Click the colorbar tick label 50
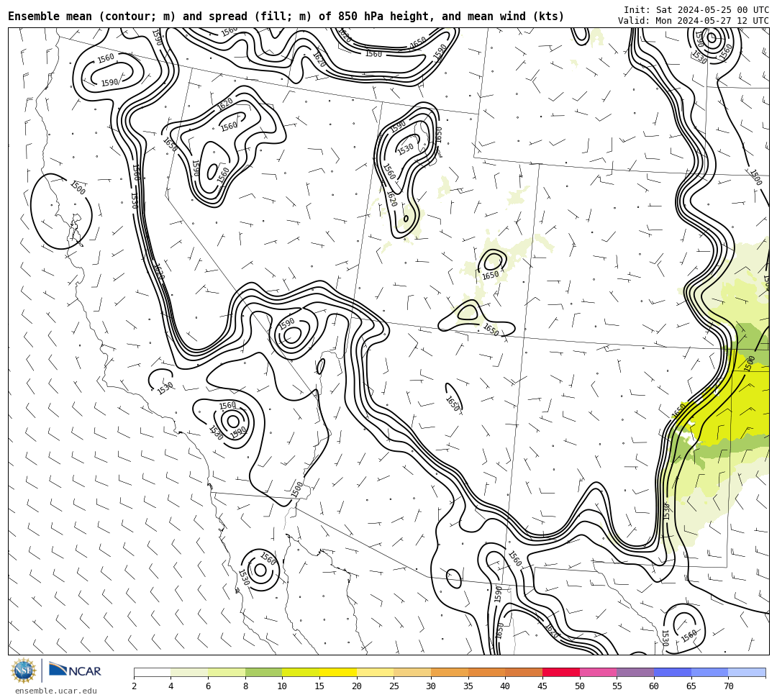The width and height of the screenshot is (777, 700). click(x=580, y=686)
